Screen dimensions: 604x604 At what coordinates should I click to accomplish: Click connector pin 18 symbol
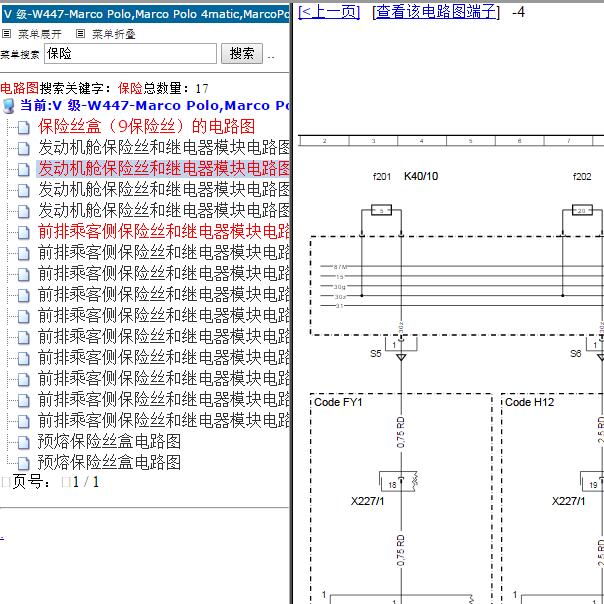(x=398, y=482)
